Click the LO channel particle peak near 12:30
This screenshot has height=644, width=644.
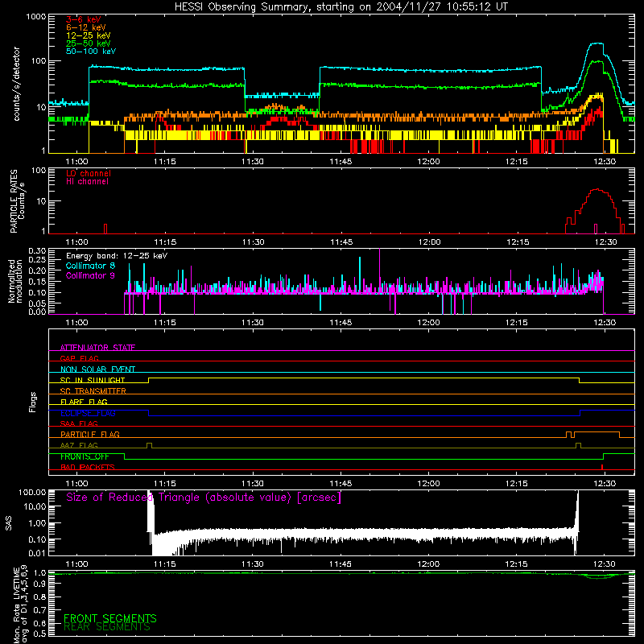point(597,190)
